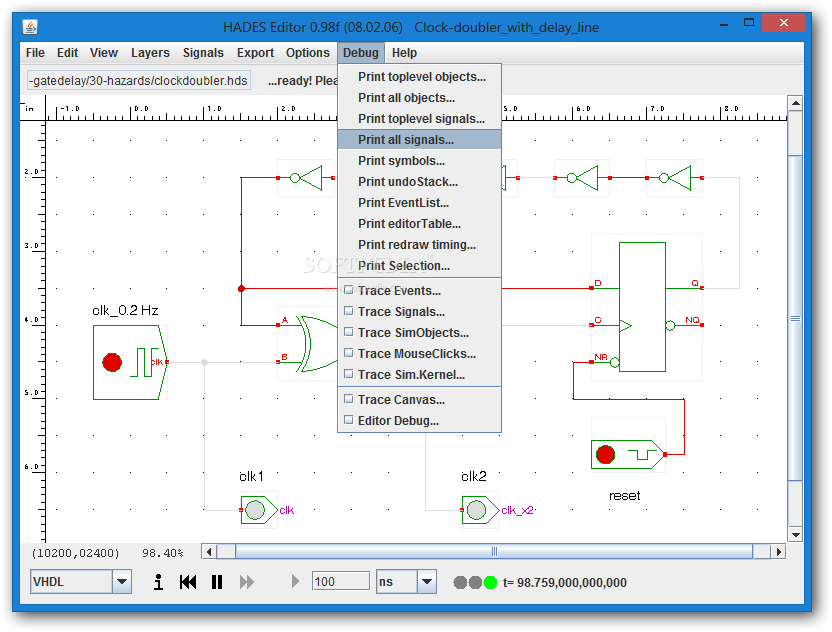This screenshot has height=632, width=832.
Task: Pause the running simulation
Action: [216, 582]
